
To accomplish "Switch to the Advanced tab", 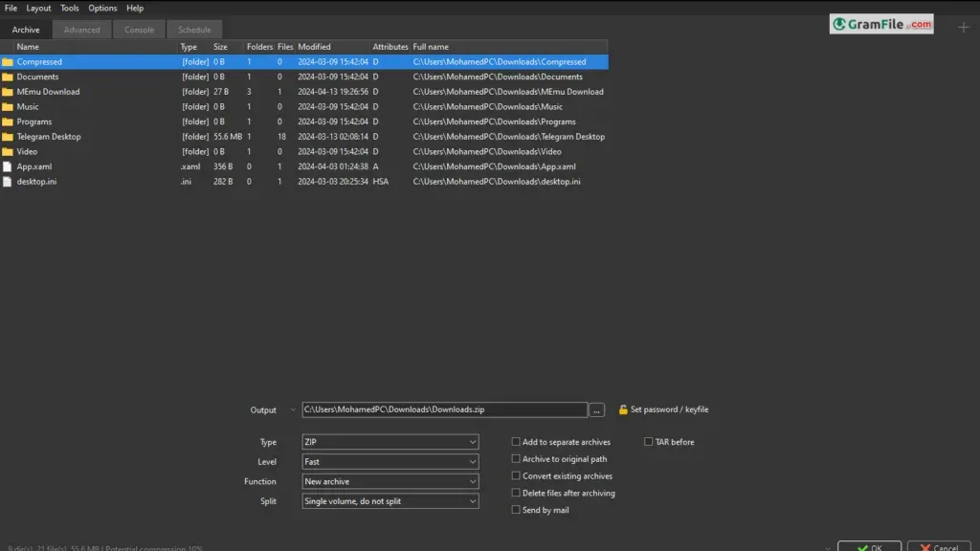I will point(81,30).
